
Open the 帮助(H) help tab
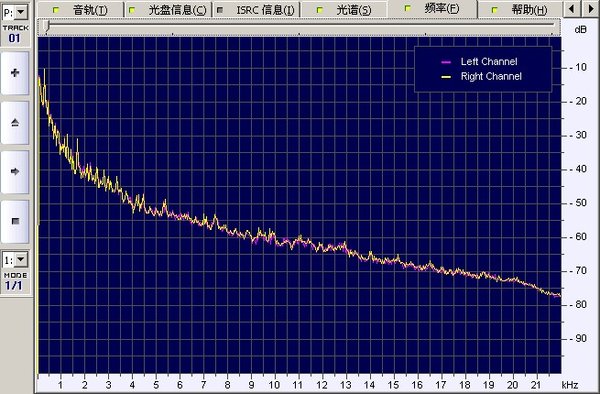point(520,10)
